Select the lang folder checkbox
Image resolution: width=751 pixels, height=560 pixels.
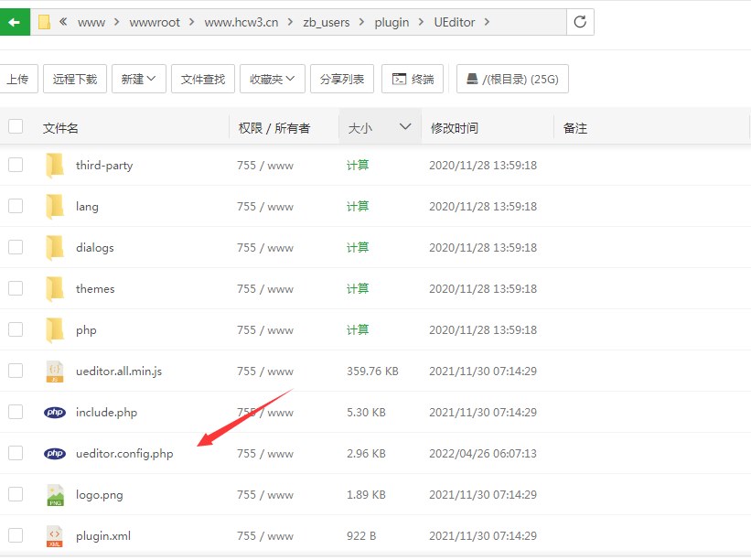pyautogui.click(x=16, y=206)
